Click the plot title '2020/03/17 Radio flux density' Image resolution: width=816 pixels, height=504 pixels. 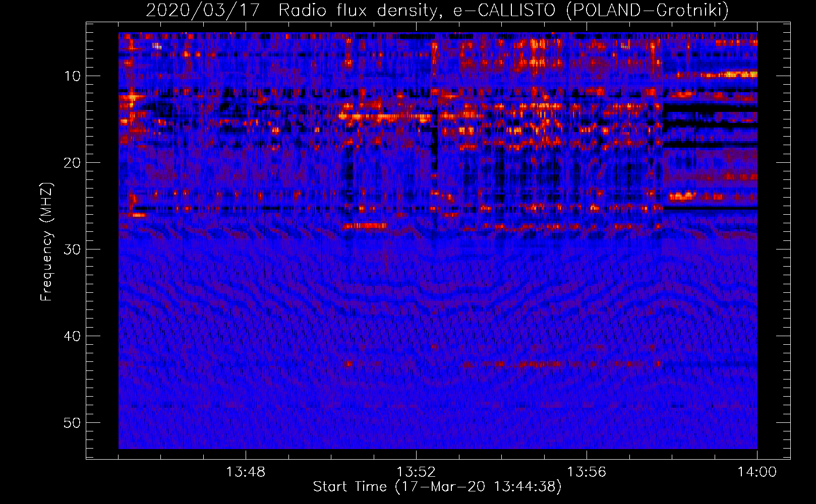click(437, 10)
